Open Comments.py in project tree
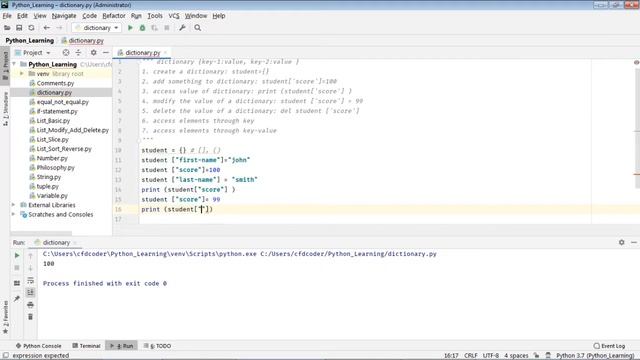This screenshot has width=640, height=360. tap(55, 83)
